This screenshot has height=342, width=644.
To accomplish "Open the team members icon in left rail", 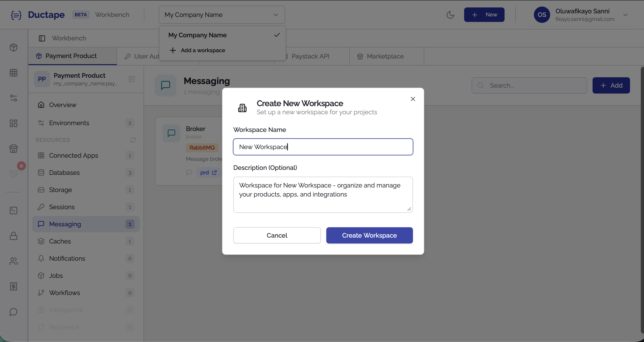I will [14, 261].
